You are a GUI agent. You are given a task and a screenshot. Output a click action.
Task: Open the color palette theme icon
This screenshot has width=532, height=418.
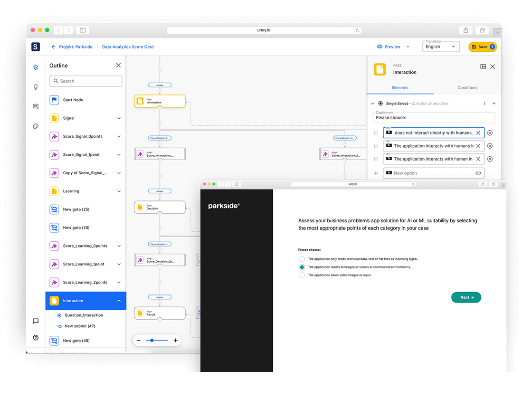tap(36, 126)
